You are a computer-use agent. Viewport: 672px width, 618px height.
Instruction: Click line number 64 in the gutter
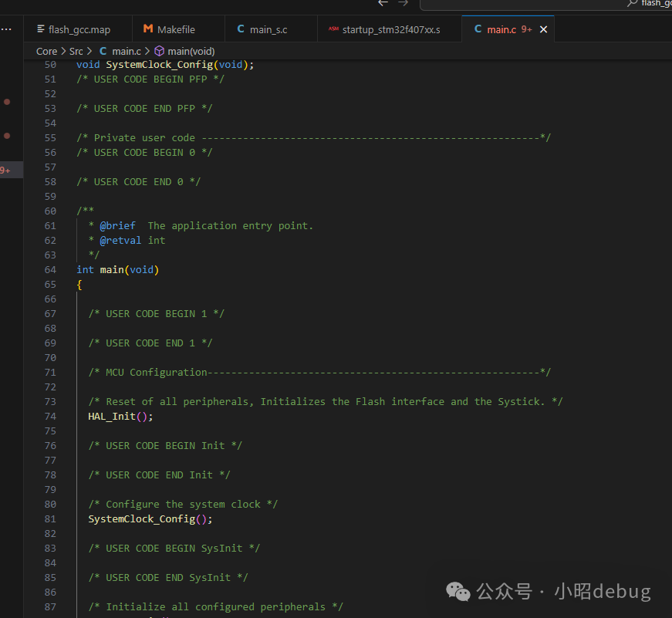click(50, 269)
